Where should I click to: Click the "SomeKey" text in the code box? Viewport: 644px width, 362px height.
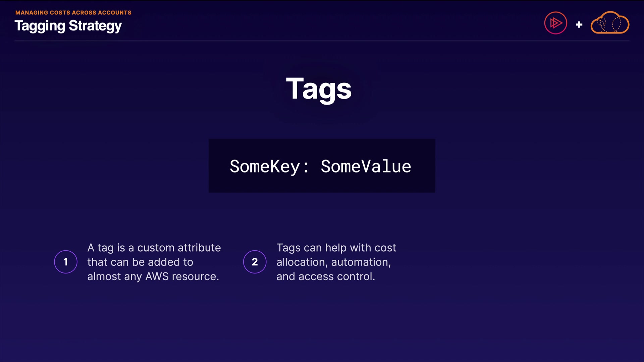coord(265,166)
